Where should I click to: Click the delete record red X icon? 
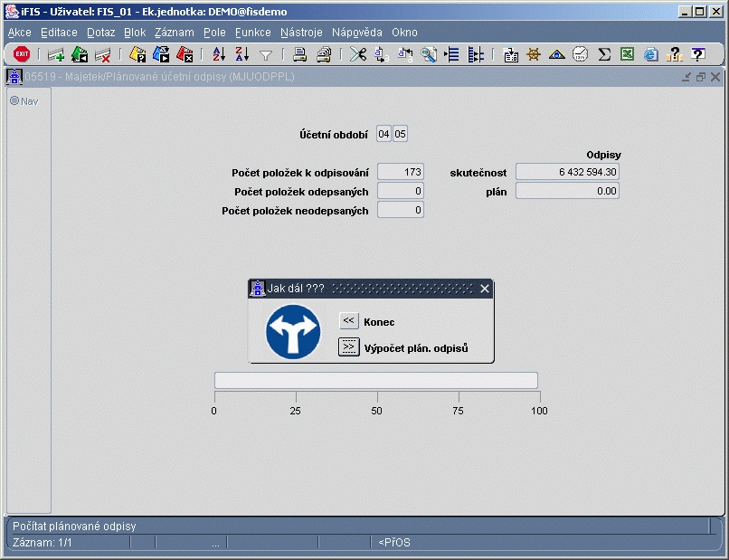click(102, 55)
